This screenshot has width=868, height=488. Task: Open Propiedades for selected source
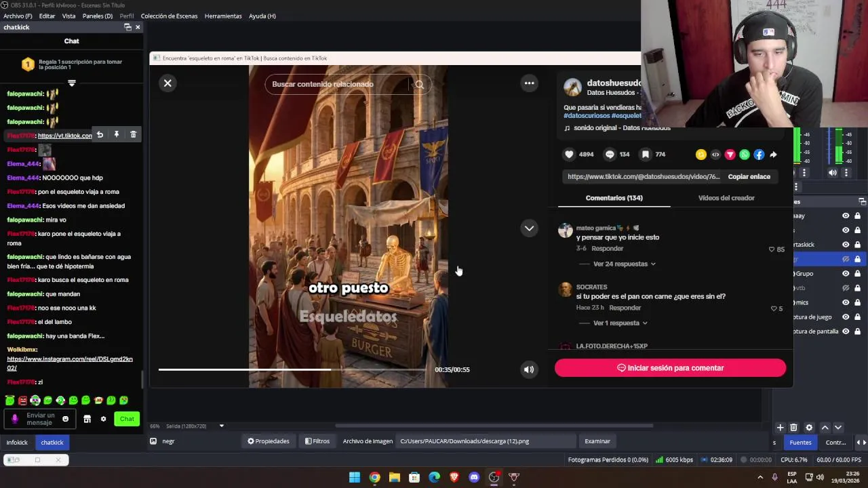(x=269, y=441)
